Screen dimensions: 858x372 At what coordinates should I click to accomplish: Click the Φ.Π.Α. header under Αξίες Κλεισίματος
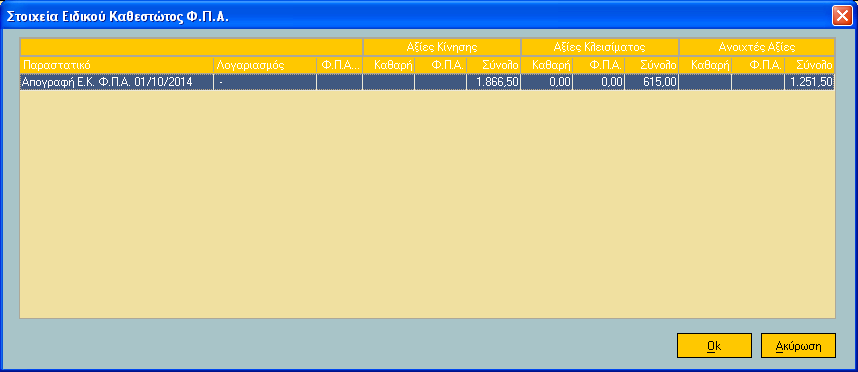(x=599, y=65)
